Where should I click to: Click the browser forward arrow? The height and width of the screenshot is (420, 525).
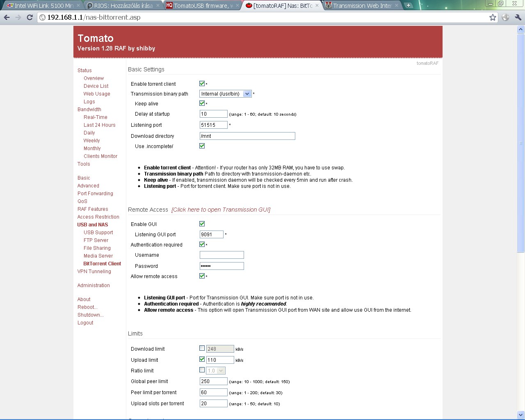pyautogui.click(x=18, y=17)
